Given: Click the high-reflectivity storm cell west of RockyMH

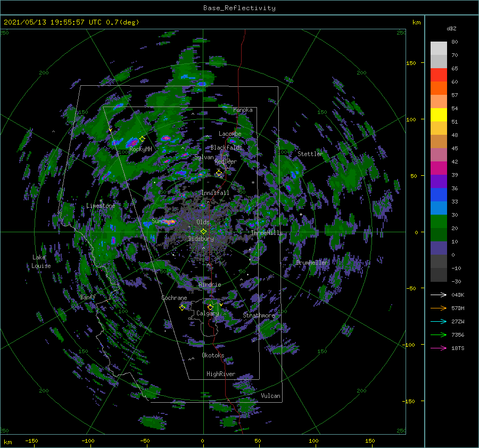Looking at the screenshot, I should click(133, 142).
